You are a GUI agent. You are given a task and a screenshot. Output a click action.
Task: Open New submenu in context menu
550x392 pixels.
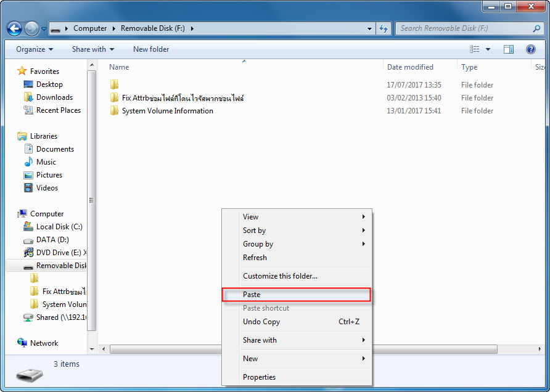297,359
